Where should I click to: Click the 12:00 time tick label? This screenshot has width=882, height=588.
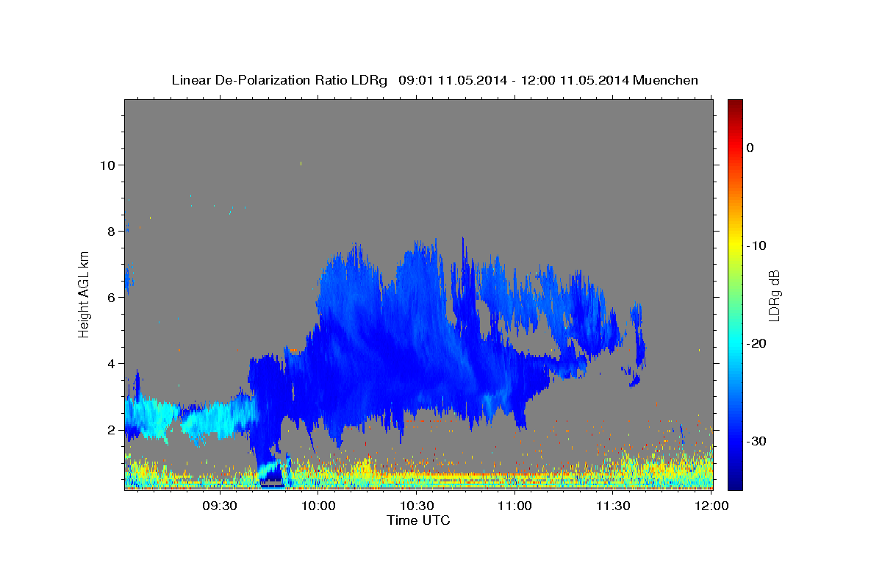pyautogui.click(x=711, y=506)
